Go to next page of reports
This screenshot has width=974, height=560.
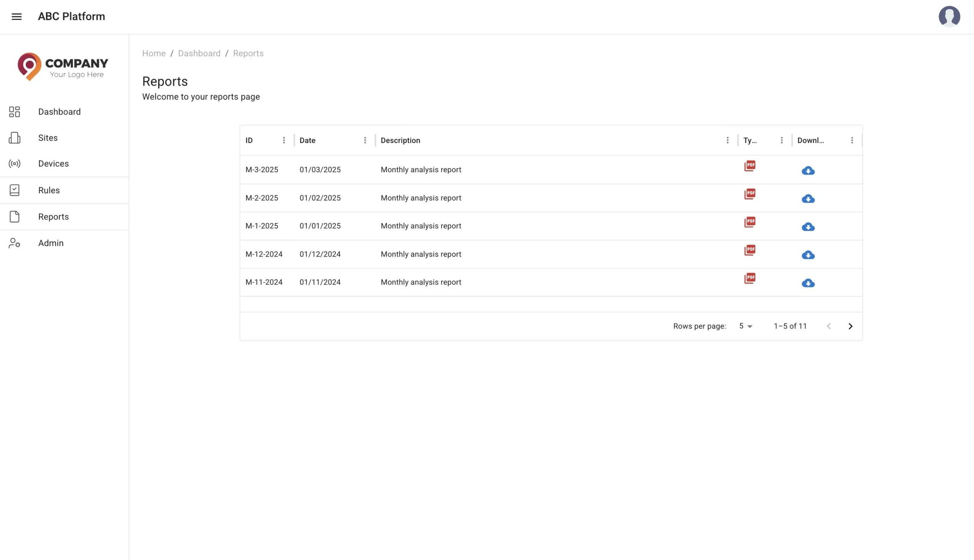[850, 326]
